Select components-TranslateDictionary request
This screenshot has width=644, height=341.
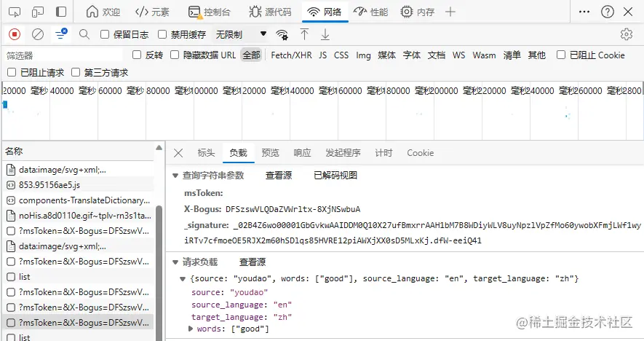click(78, 200)
